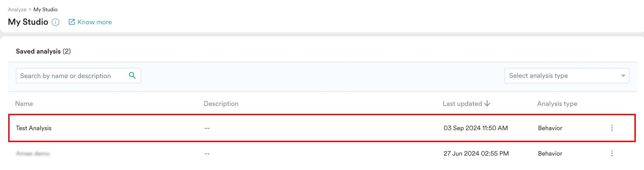The height and width of the screenshot is (170, 644).
Task: Open the kebab menu on the second analysis row
Action: 612,153
